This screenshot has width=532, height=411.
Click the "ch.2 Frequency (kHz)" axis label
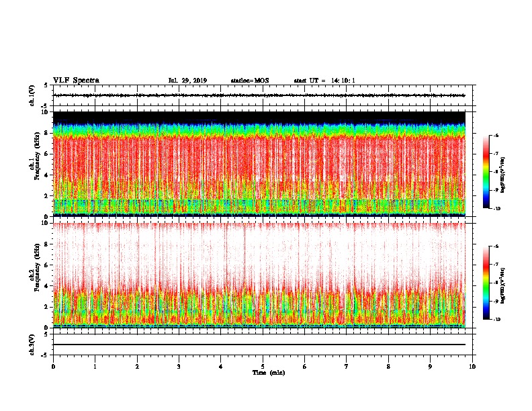(x=35, y=267)
